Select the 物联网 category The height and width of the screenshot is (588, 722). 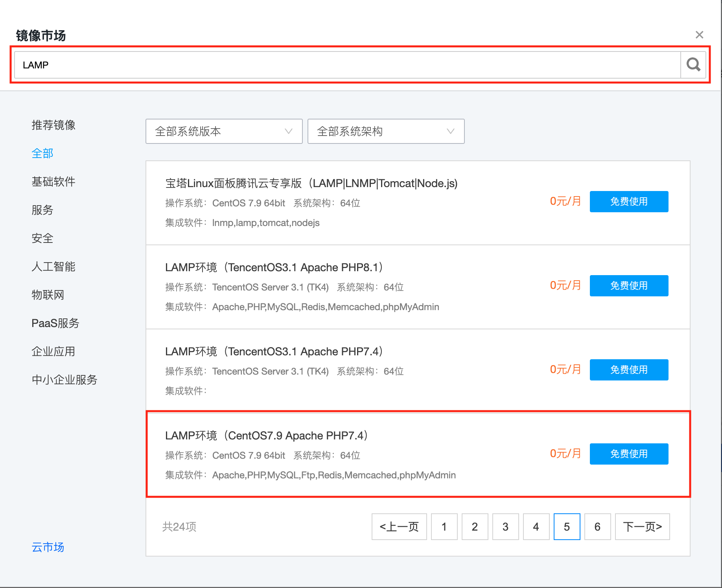(48, 295)
